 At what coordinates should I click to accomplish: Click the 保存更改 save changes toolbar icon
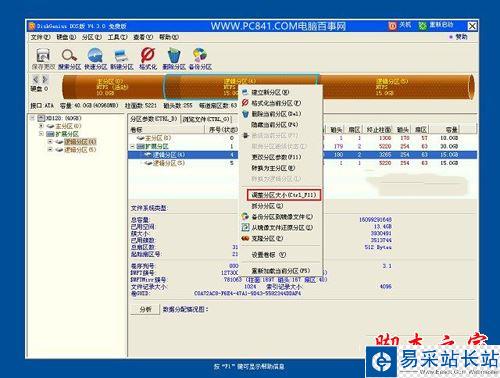tap(43, 59)
